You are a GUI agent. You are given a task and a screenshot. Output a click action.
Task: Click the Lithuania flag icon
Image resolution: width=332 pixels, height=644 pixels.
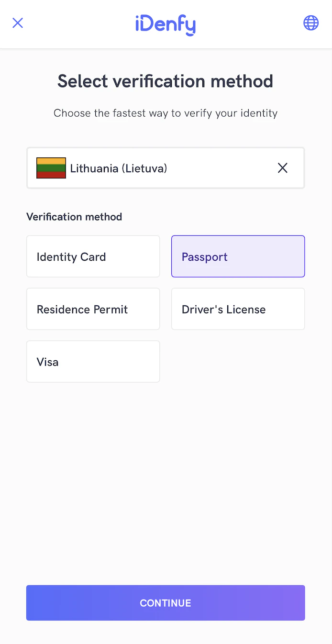point(51,168)
